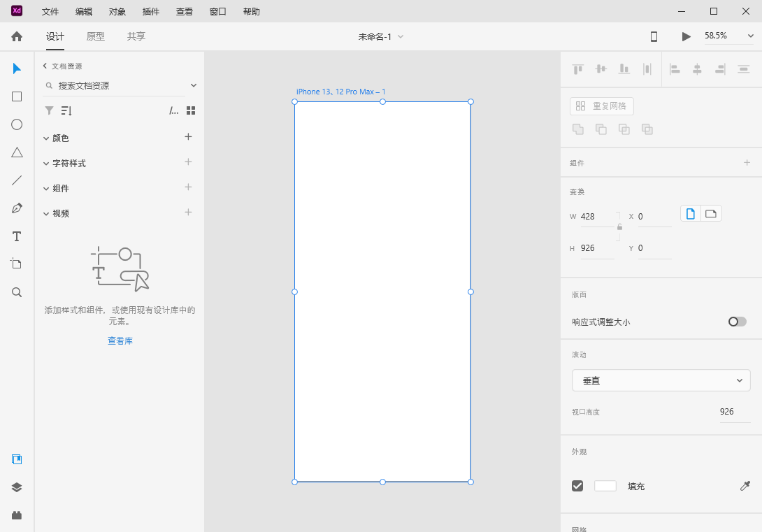Open the Libraries panel icon
The image size is (762, 532).
tap(17, 459)
